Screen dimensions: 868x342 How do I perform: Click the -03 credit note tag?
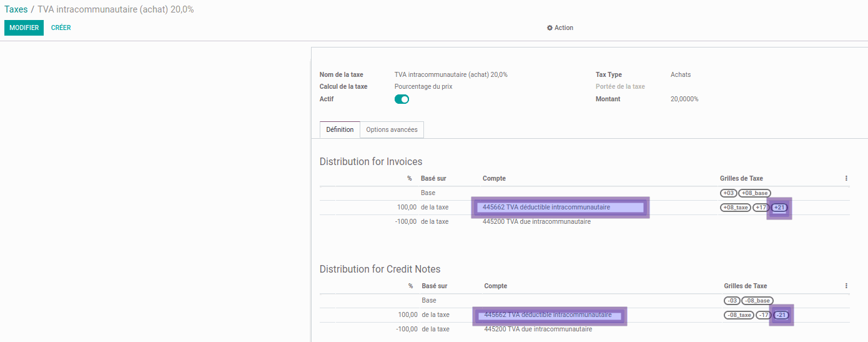tap(731, 301)
